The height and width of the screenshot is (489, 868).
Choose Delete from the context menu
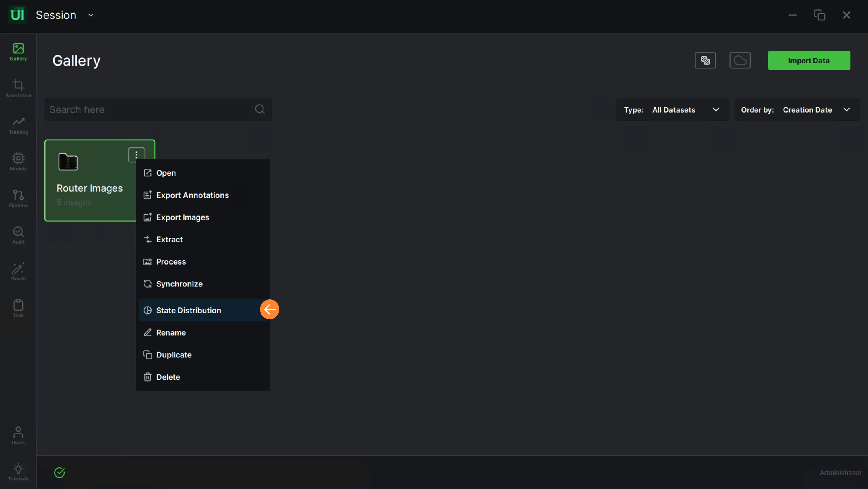(203, 377)
